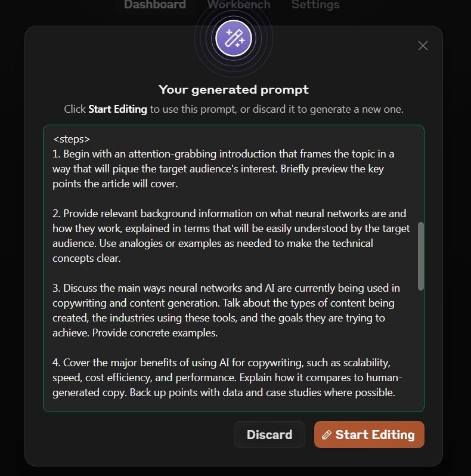Click step 2 about background information
The height and width of the screenshot is (476, 471).
pos(231,236)
